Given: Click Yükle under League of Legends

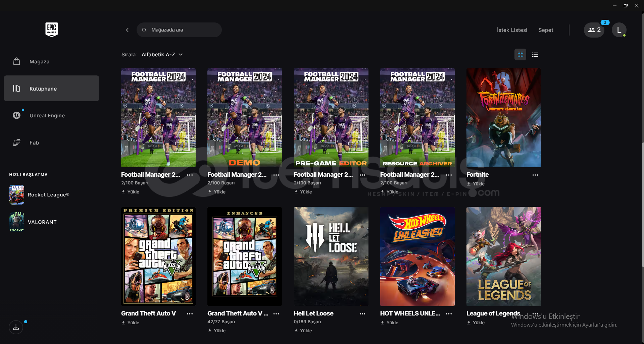Looking at the screenshot, I should pos(476,323).
